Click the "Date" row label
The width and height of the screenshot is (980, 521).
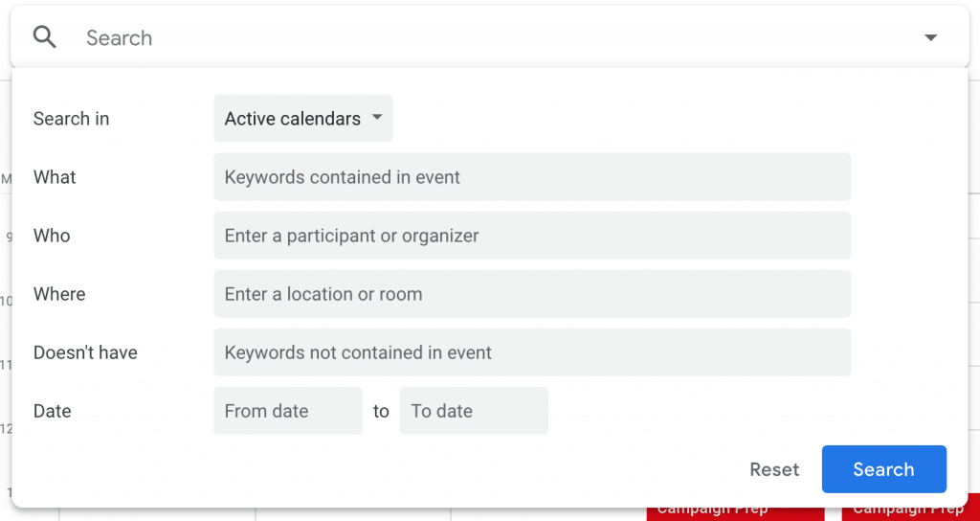coord(53,411)
